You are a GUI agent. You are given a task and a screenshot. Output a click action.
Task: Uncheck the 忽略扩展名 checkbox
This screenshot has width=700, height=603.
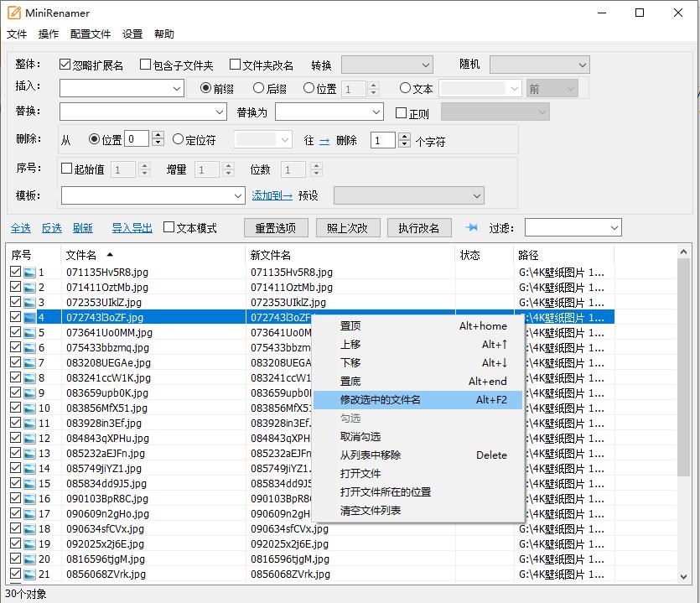(65, 65)
